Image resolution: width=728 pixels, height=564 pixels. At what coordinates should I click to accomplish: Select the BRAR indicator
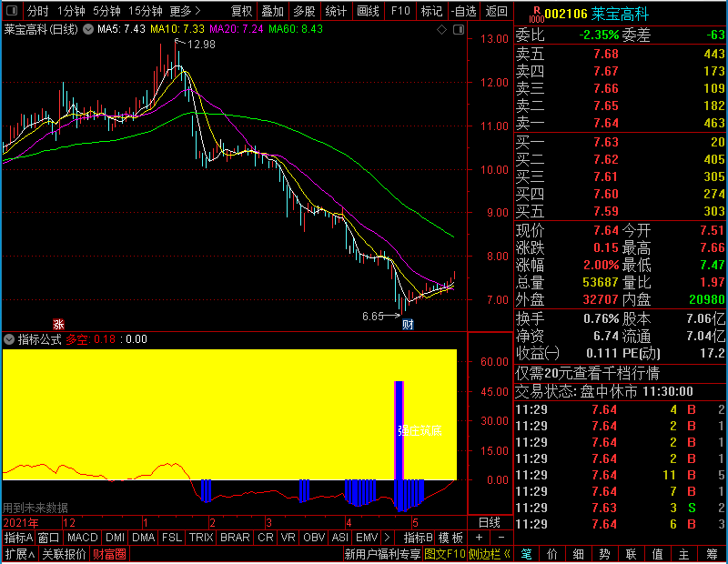point(235,538)
